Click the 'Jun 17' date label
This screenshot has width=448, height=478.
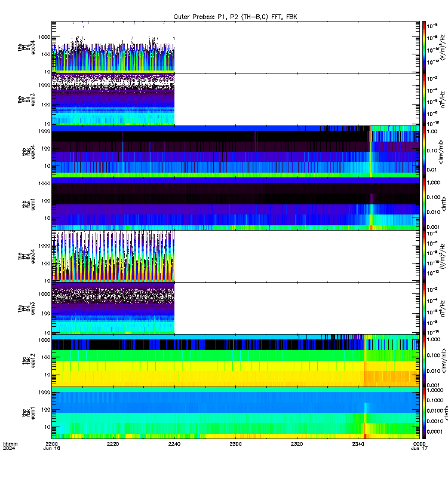pyautogui.click(x=419, y=448)
